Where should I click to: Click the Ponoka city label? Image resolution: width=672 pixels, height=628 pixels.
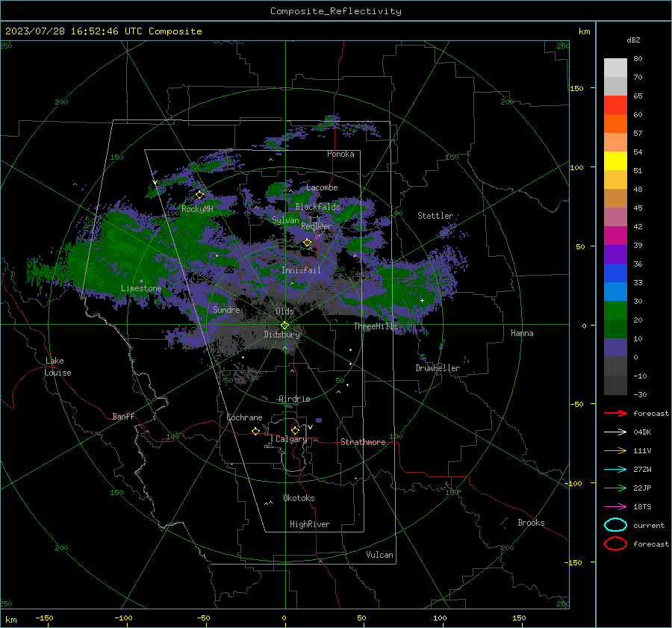[340, 154]
